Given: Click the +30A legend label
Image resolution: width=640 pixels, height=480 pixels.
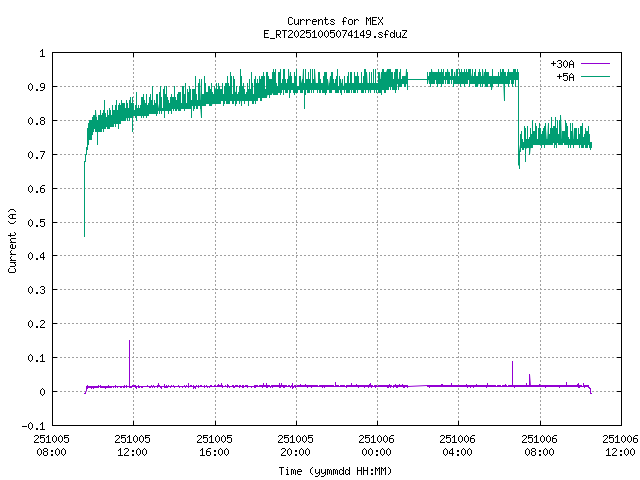Looking at the screenshot, I should tap(562, 63).
